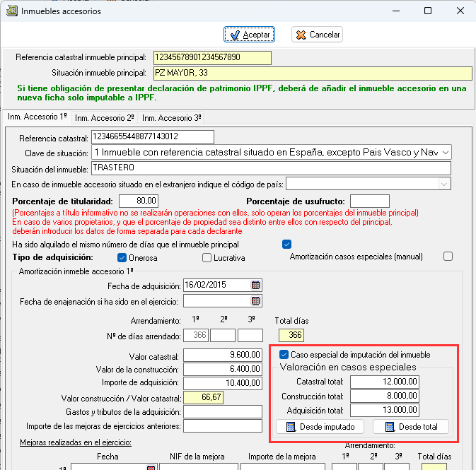Click the Total días field showing 366
Image resolution: width=476 pixels, height=470 pixels.
coord(291,335)
